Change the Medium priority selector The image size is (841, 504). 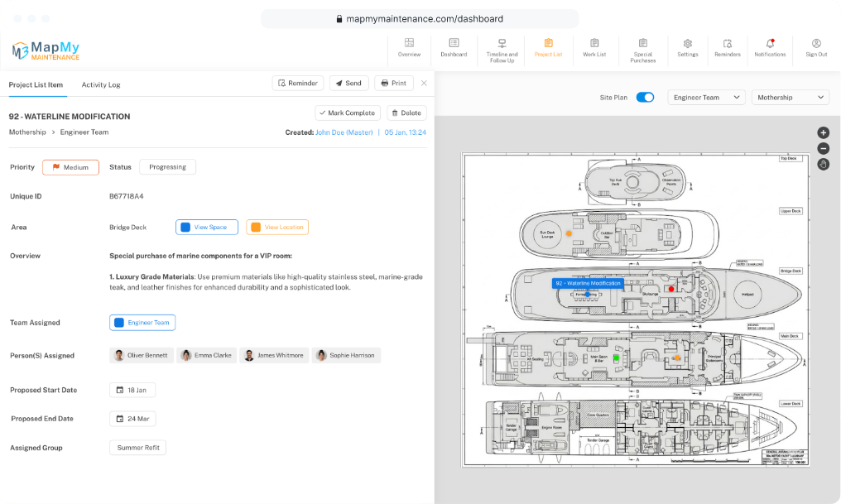coord(70,167)
